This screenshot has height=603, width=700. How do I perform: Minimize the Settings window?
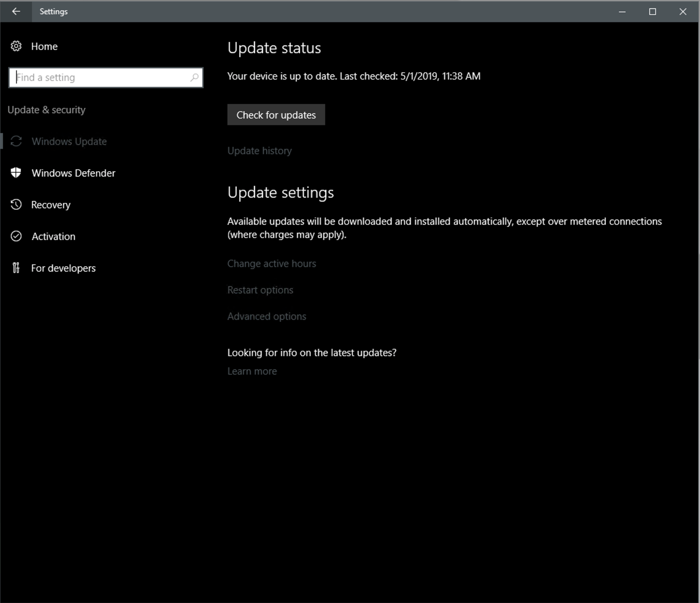tap(622, 11)
